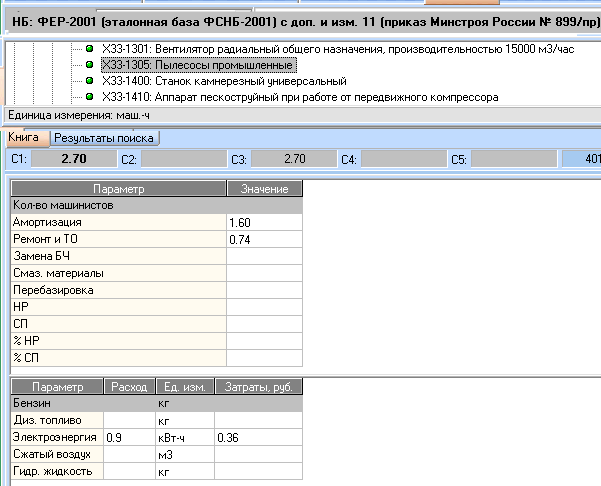Select tree item Х33-1410 Аппарат пескоструйный
This screenshot has height=486, width=601.
tap(300, 97)
